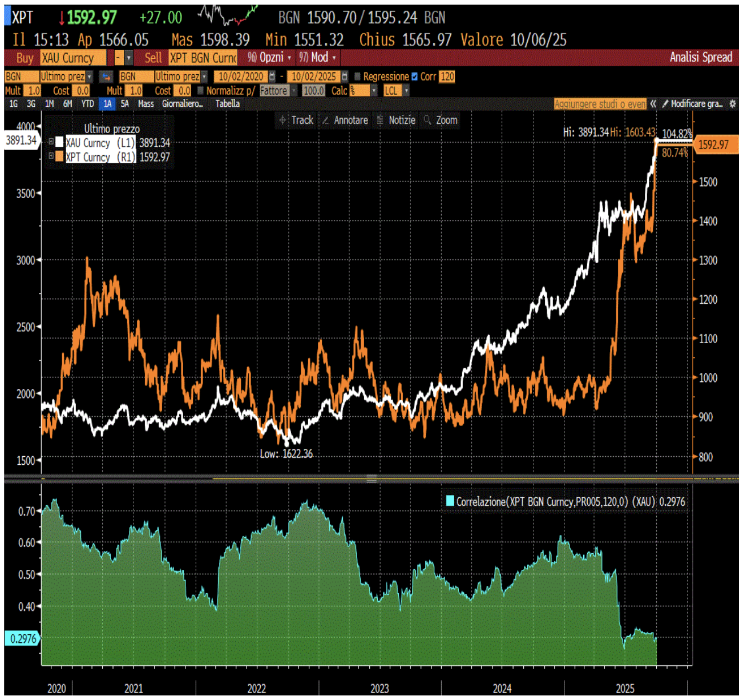Click the collapse double-chevron next to studies field
Viewport: 743px width, 700px height.
(x=653, y=104)
